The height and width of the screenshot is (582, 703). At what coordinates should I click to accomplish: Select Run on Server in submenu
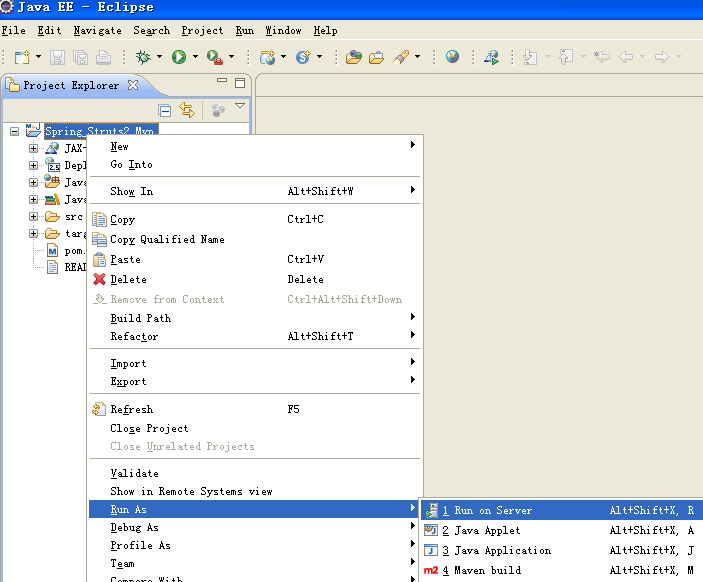tap(562, 510)
